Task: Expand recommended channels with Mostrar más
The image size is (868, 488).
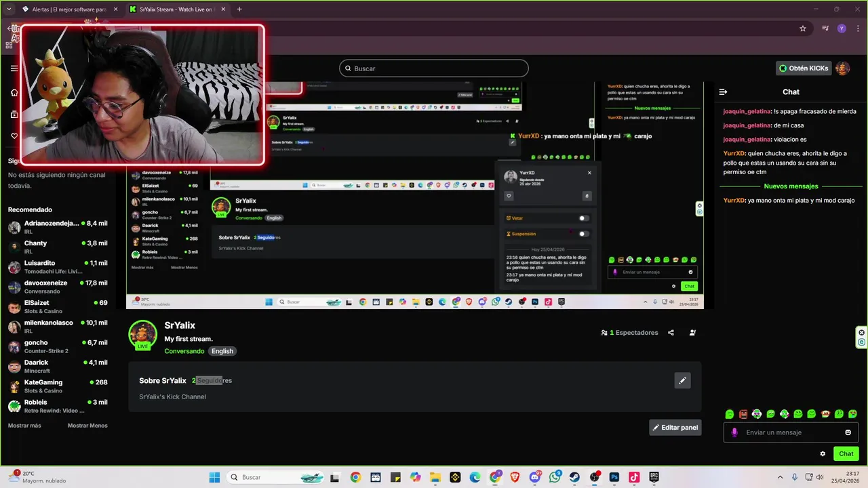Action: (24, 426)
